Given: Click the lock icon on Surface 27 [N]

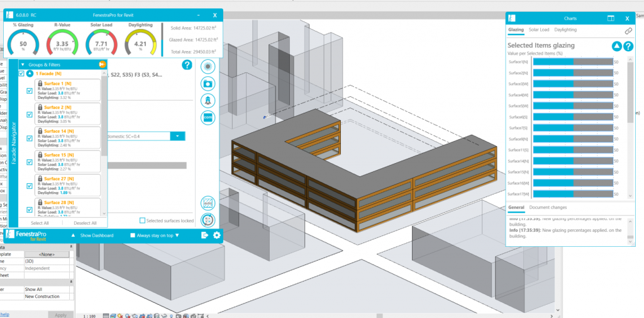Looking at the screenshot, I should (x=40, y=179).
